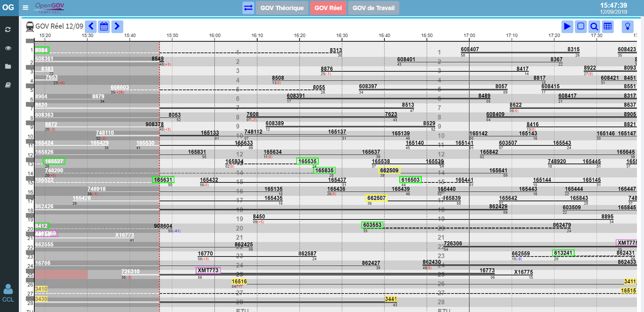644x312 pixels.
Task: Open the hamburger menu
Action: pyautogui.click(x=25, y=8)
